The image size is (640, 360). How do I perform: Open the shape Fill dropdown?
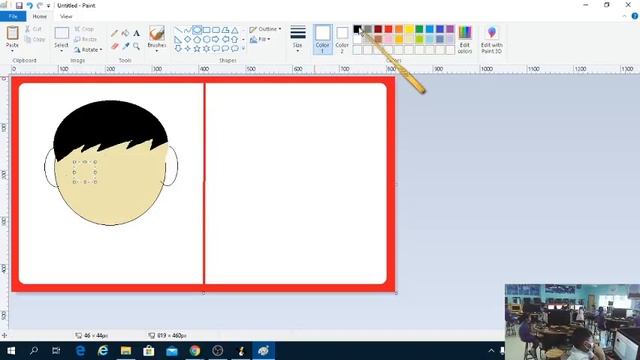click(x=260, y=39)
